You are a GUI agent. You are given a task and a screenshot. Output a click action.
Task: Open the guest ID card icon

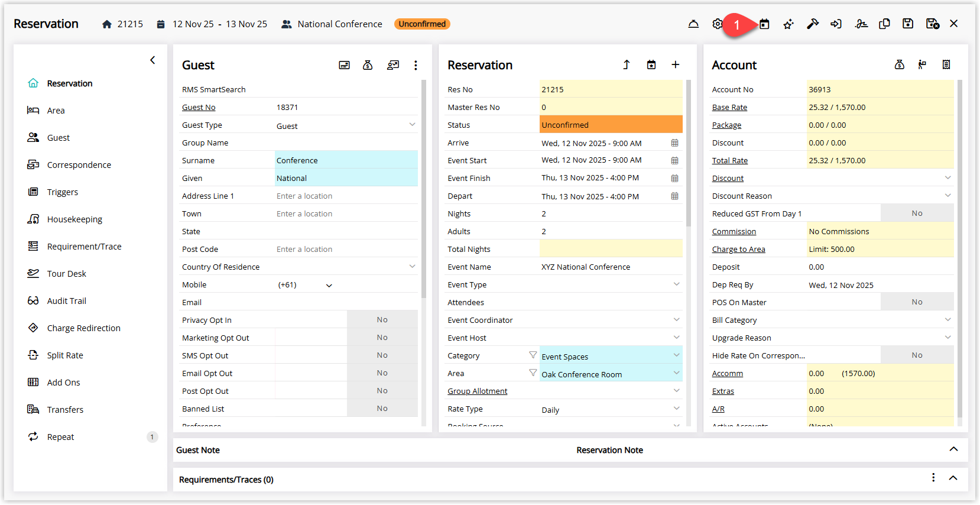coord(344,65)
